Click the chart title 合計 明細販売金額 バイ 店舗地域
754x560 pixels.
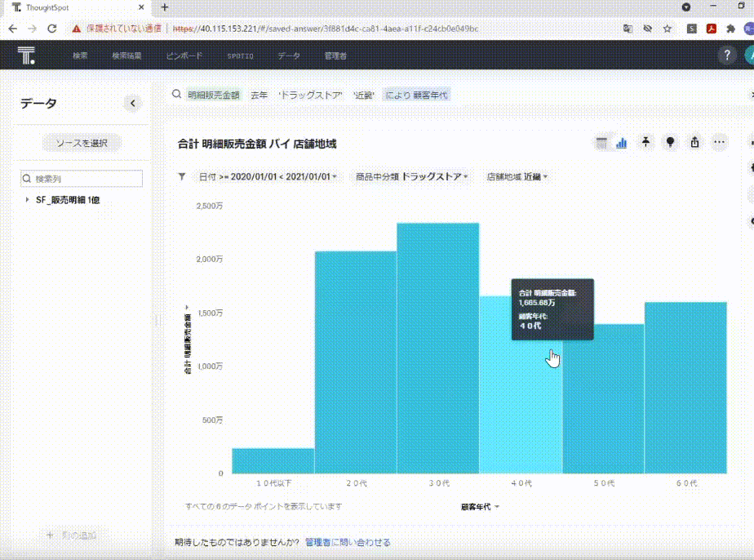257,144
